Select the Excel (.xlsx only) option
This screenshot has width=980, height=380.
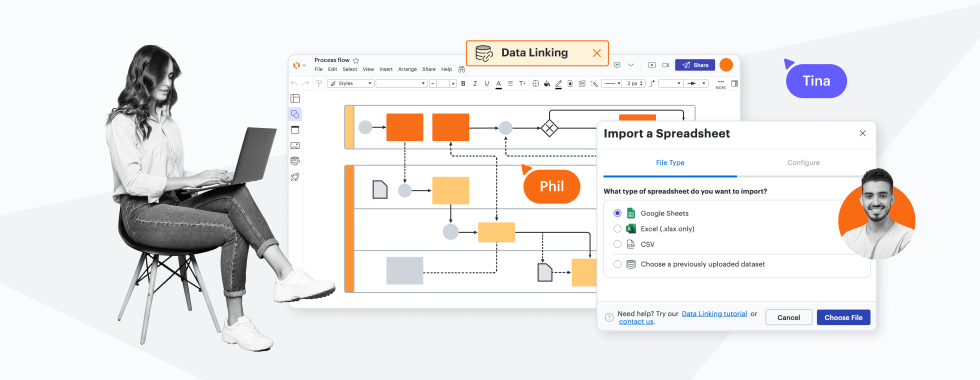pyautogui.click(x=617, y=228)
